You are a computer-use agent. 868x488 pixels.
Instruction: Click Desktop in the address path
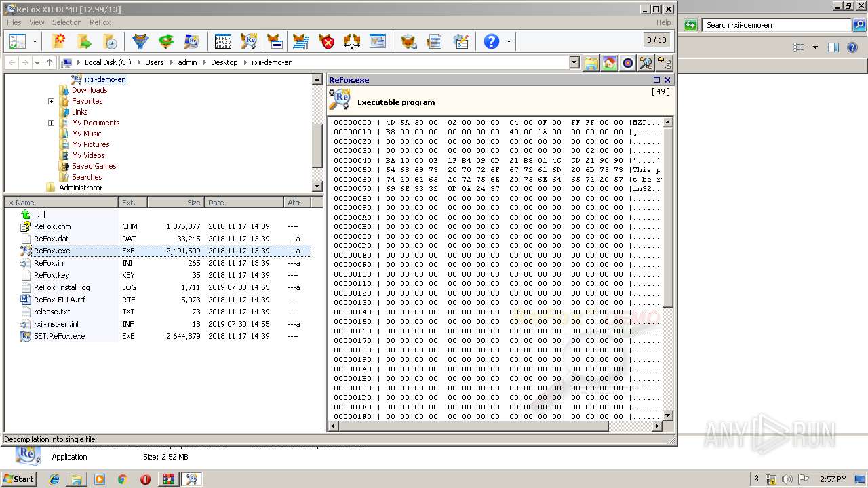[224, 62]
